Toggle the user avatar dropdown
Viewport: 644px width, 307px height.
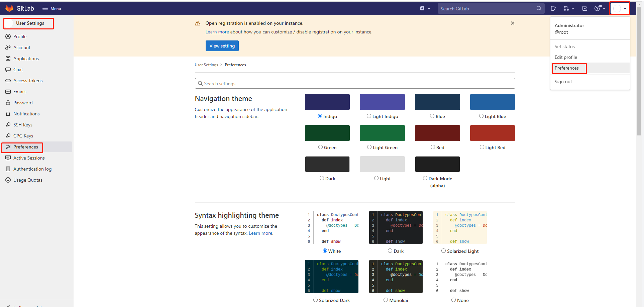tap(620, 8)
